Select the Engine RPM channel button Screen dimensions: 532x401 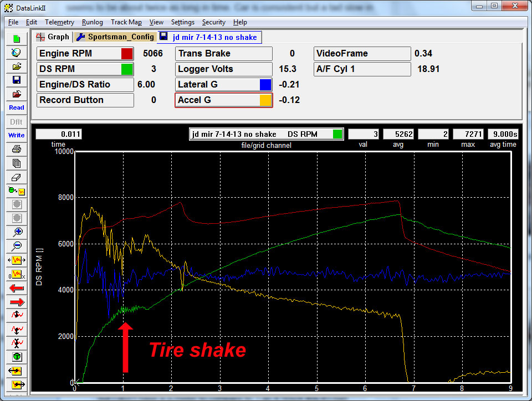point(79,54)
